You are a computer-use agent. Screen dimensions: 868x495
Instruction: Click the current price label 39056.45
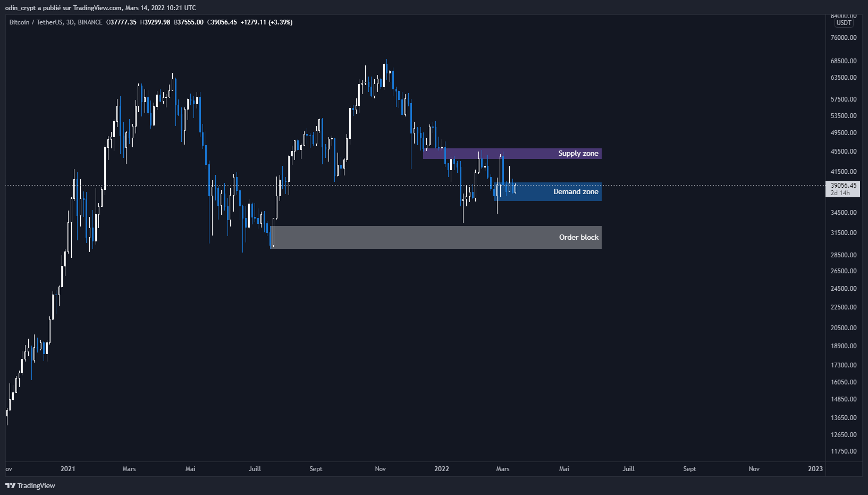tap(843, 186)
